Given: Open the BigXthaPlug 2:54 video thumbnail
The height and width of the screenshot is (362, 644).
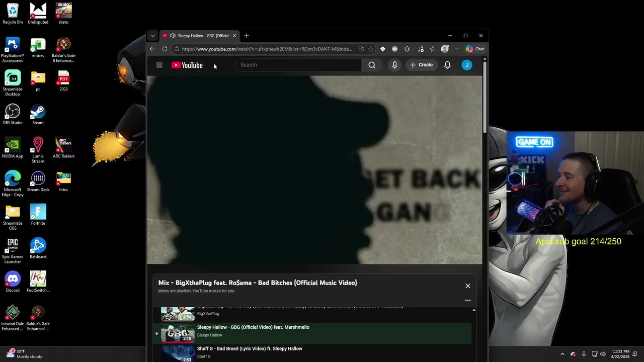Looking at the screenshot, I should tap(178, 314).
